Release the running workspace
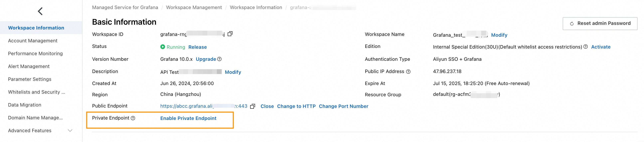 coord(197,47)
